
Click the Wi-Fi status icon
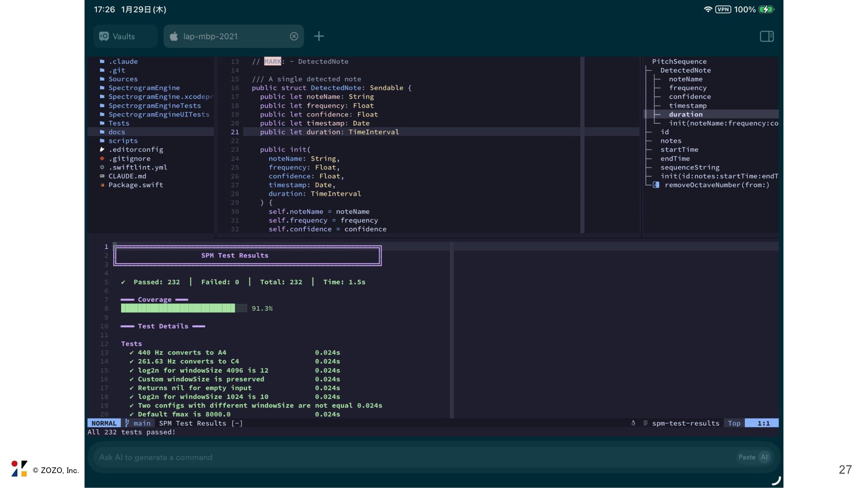[708, 9]
